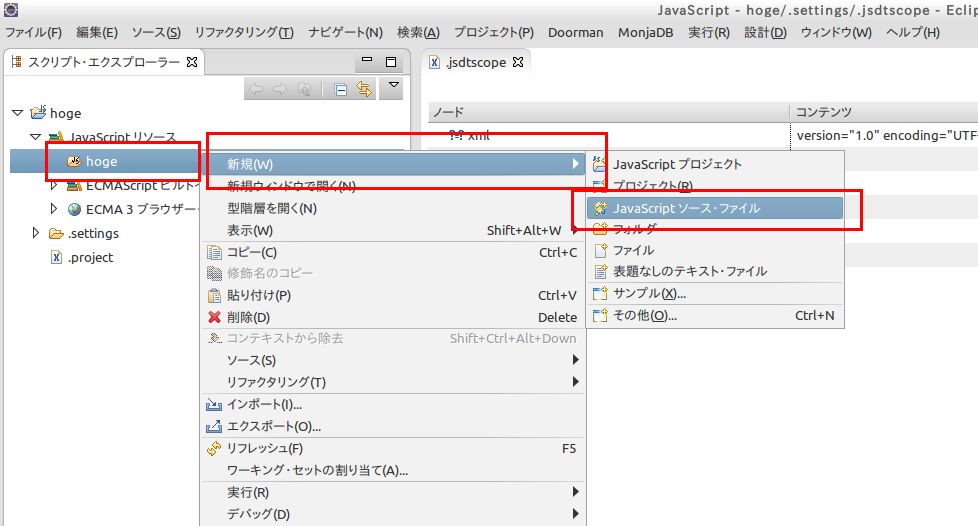Expand the .settings folder
The image size is (978, 526).
pos(36,233)
